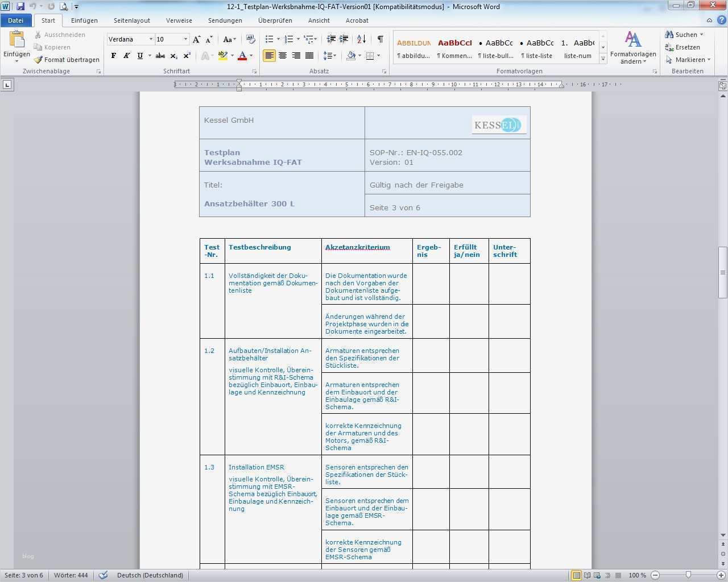Increase the paragraph indent
Screen dimensions: 728x582
[x=344, y=39]
